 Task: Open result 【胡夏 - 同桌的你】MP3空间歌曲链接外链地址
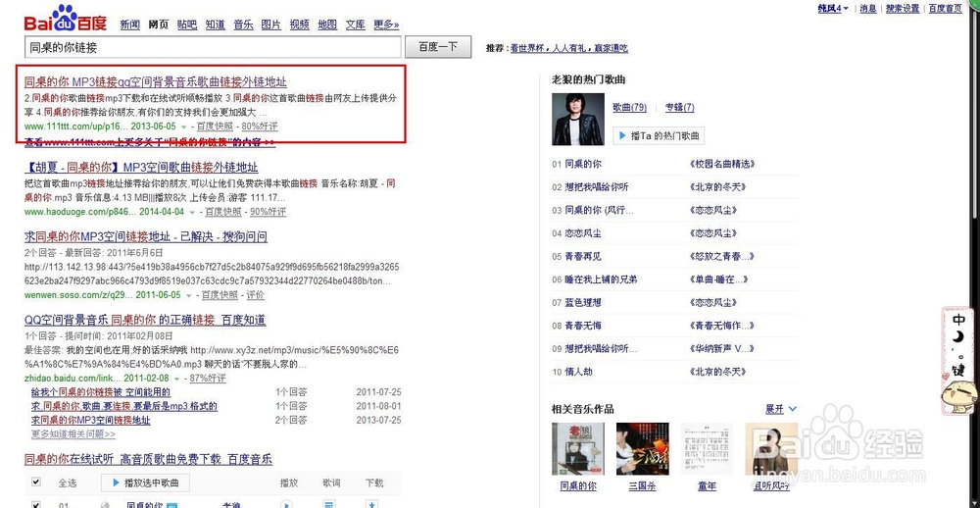(141, 168)
